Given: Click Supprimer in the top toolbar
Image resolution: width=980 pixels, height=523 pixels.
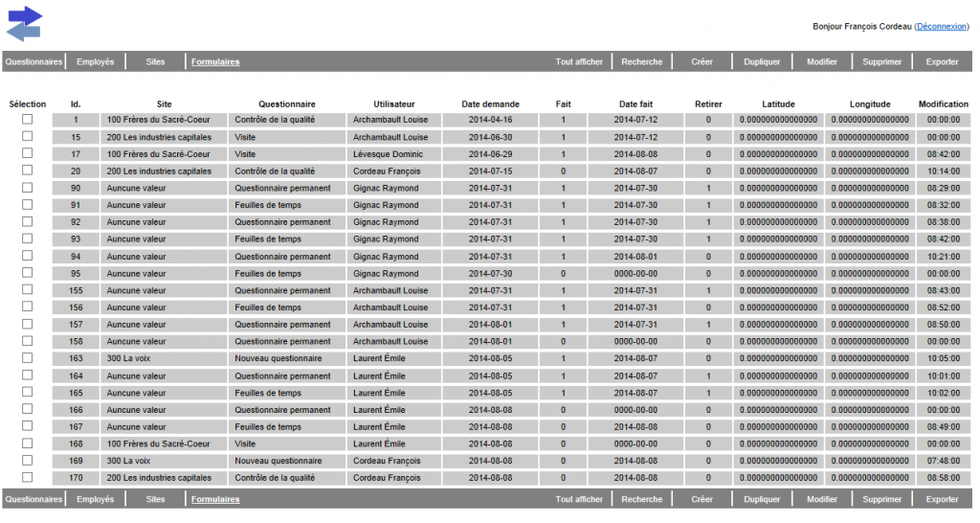Looking at the screenshot, I should point(881,62).
